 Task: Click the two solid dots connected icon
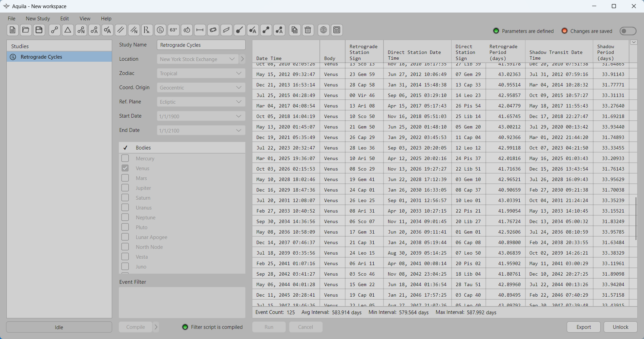click(266, 30)
